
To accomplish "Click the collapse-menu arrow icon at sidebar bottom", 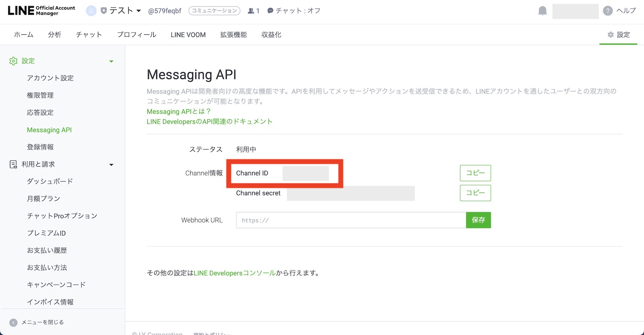I will (13, 323).
